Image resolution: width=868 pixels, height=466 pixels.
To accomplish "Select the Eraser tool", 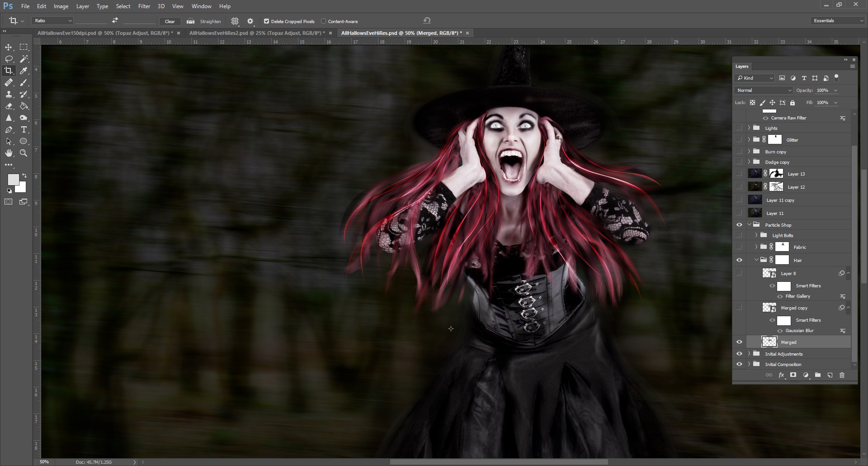I will (8, 106).
